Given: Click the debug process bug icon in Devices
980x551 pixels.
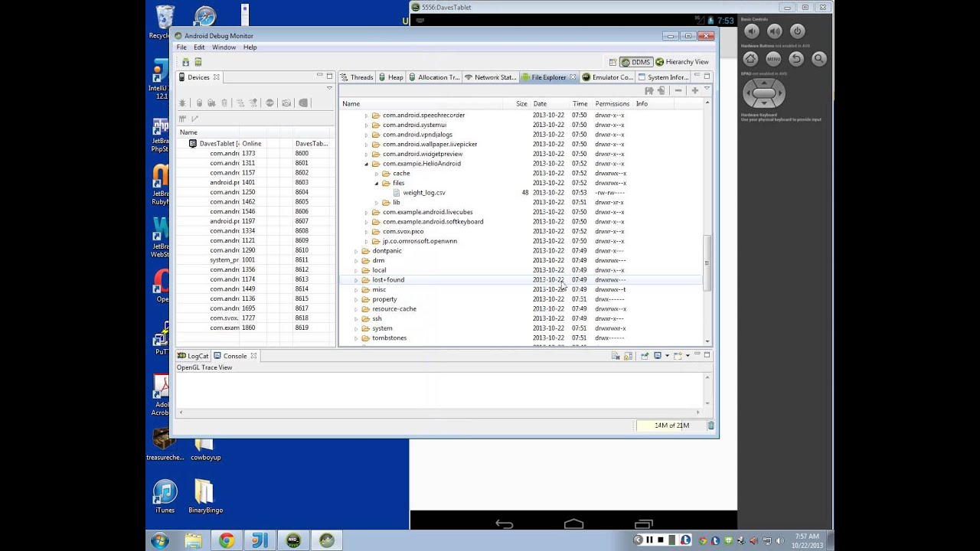Looking at the screenshot, I should pos(182,103).
